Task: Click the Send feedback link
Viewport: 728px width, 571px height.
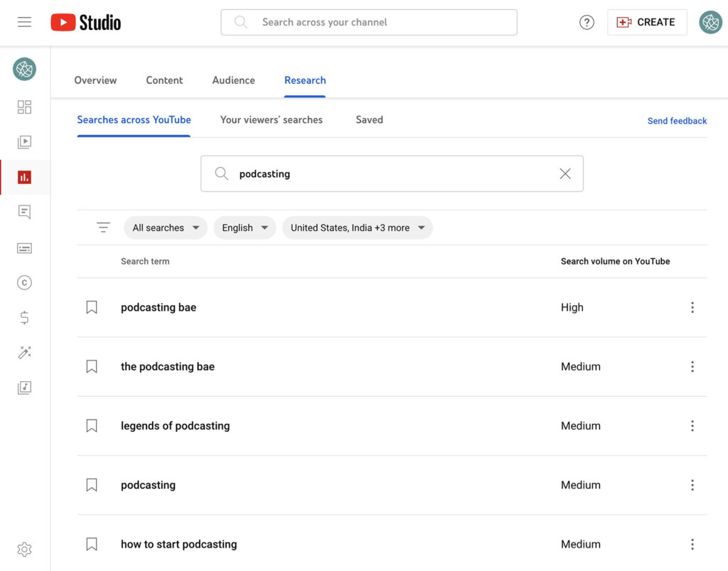Action: tap(677, 121)
